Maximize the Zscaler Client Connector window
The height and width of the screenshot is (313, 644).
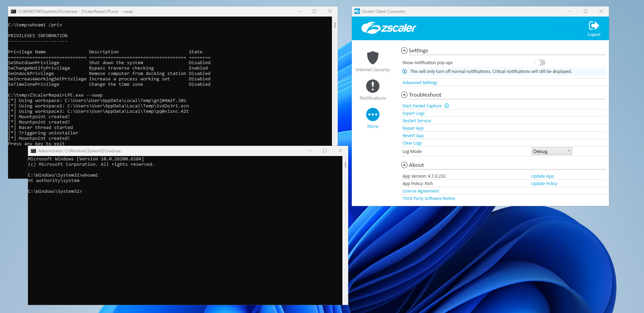click(586, 11)
